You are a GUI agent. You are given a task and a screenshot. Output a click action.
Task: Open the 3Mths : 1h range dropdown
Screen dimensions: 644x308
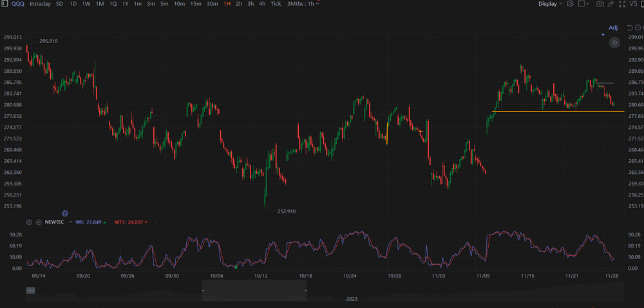point(303,4)
